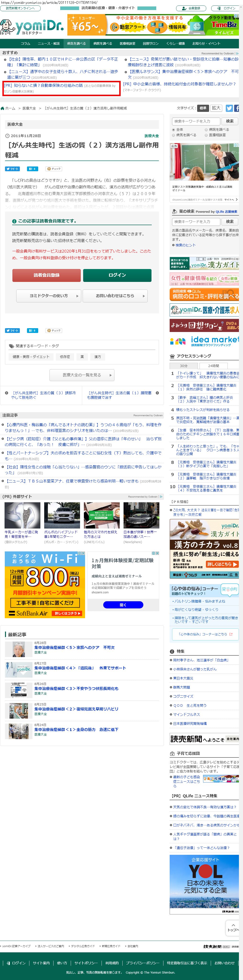Open the プライバシーポリシー footer link
The height and width of the screenshot is (980, 243).
(x=143, y=963)
